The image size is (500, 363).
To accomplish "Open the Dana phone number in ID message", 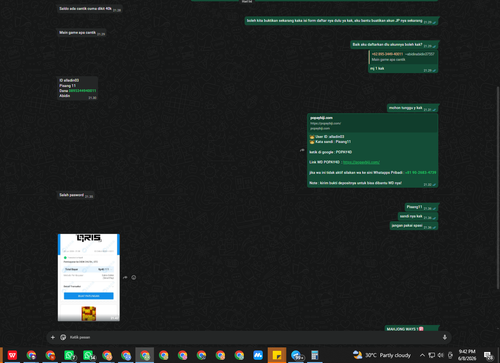I will coord(82,91).
